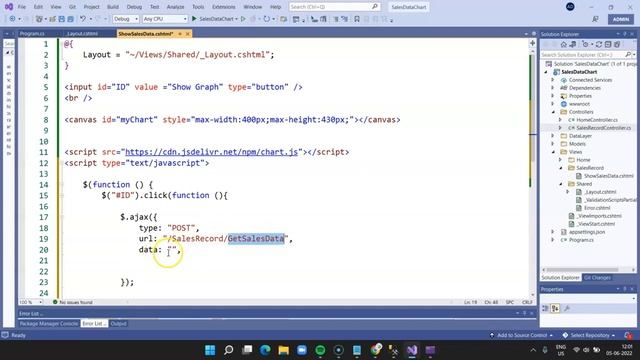
Task: Collapse the Views folder node
Action: pyautogui.click(x=553, y=152)
